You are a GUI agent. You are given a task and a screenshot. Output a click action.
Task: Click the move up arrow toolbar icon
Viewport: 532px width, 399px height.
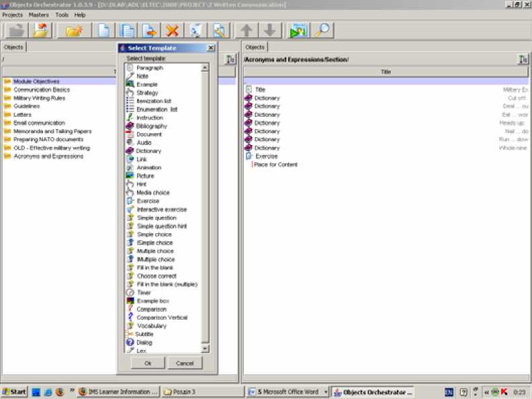pos(247,30)
